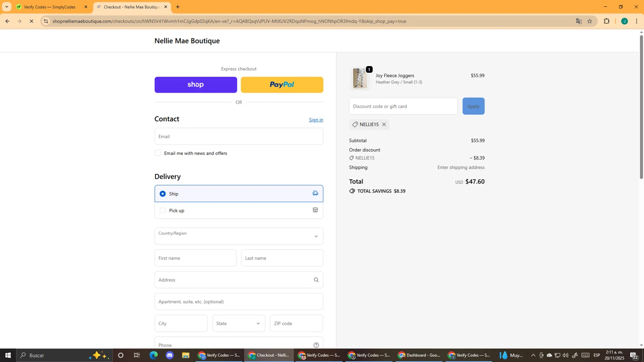Click the Apply discount button
644x362 pixels.
(473, 106)
